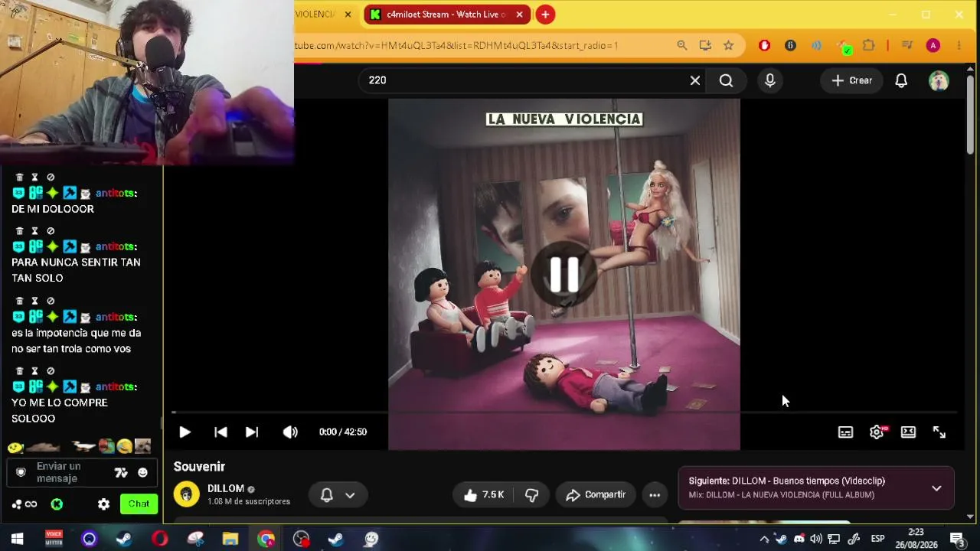Viewport: 980px width, 551px height.
Task: Start voice search with microphone
Action: tap(770, 80)
